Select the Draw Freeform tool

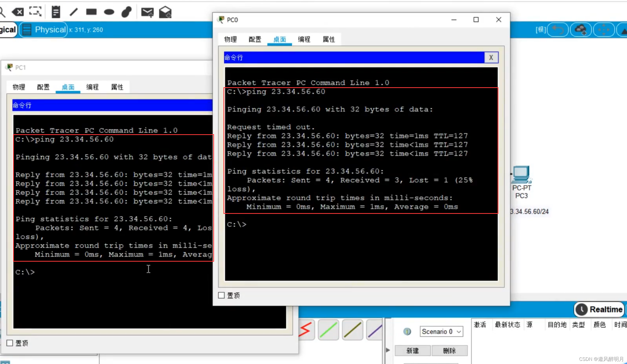coord(126,12)
